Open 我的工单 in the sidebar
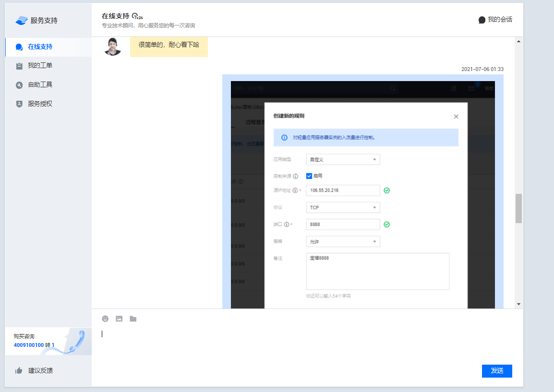 [x=40, y=66]
